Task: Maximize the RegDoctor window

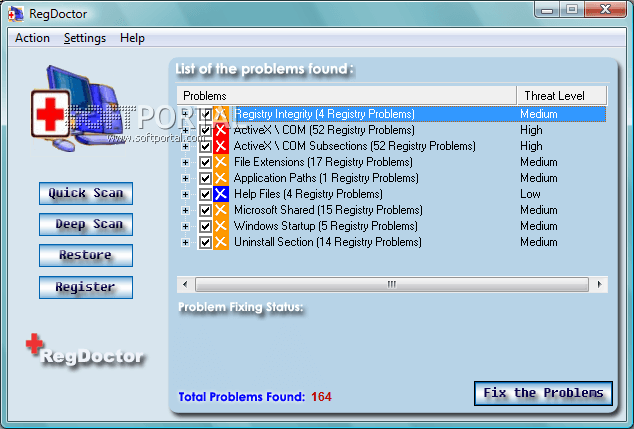Action: coord(572,10)
